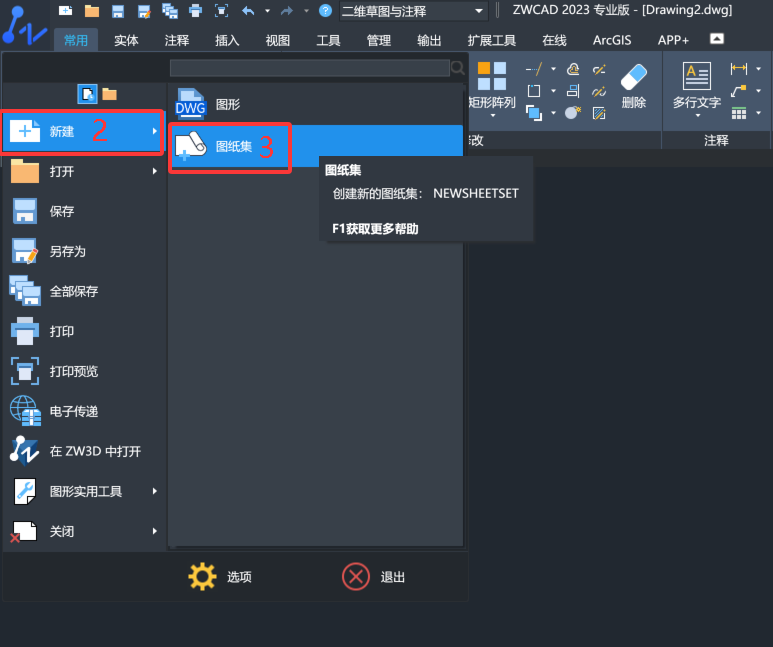Collapse the ribbon with the minimize arrow button
This screenshot has height=647, width=773.
717,38
